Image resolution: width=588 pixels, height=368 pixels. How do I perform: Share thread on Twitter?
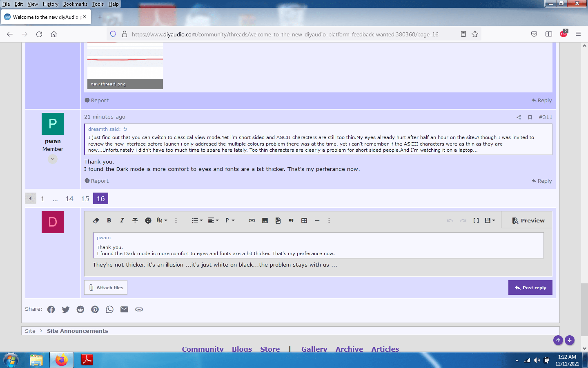pos(66,310)
